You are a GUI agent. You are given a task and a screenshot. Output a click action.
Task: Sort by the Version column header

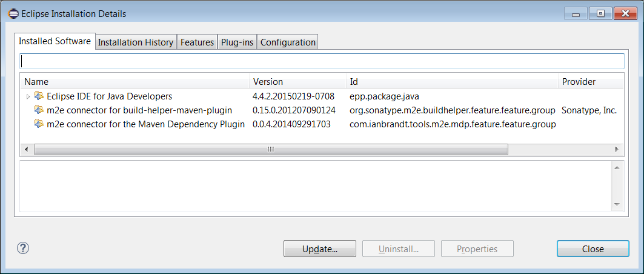tap(297, 81)
